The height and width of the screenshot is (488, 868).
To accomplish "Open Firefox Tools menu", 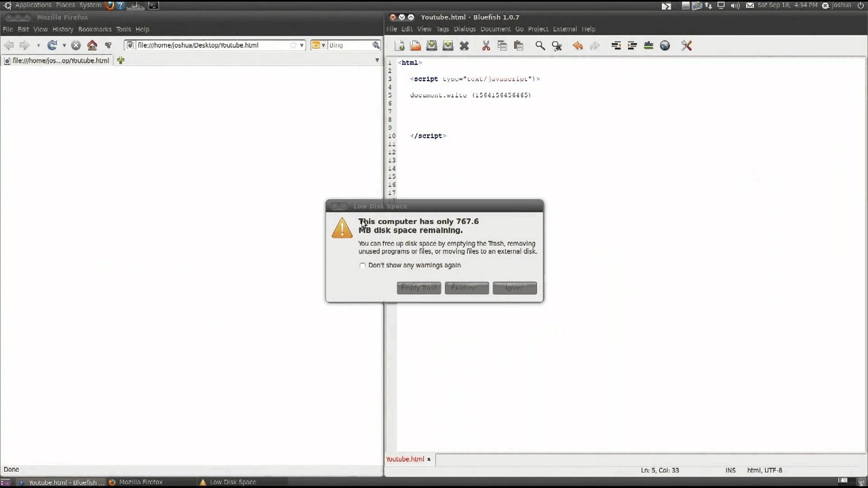I will (x=123, y=29).
